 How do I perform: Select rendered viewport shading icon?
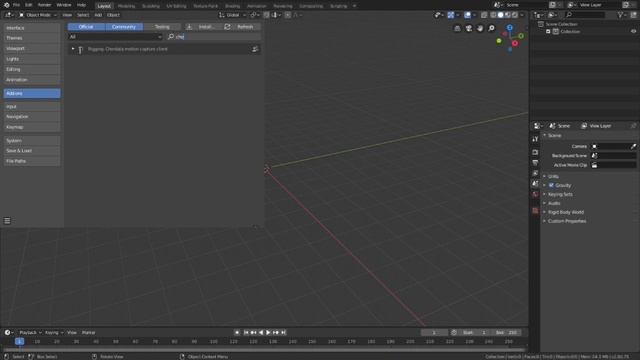coord(515,15)
